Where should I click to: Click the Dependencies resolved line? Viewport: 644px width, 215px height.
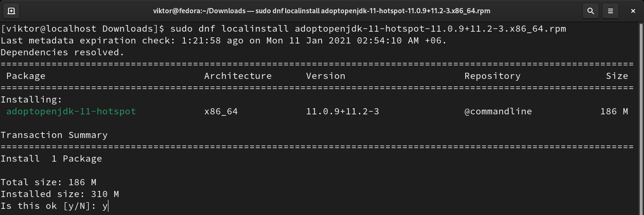coord(62,52)
